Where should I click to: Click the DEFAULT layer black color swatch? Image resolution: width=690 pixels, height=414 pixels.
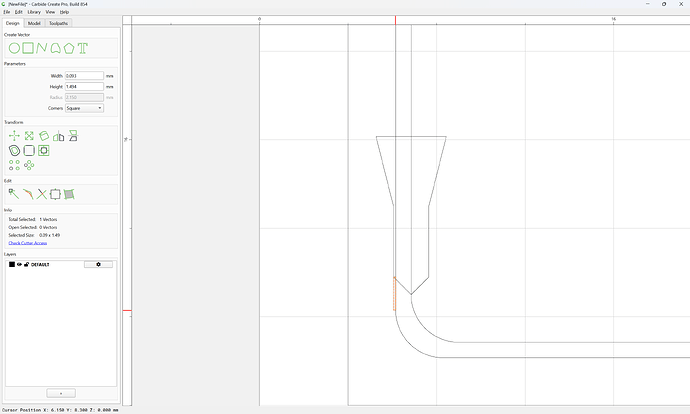12,264
